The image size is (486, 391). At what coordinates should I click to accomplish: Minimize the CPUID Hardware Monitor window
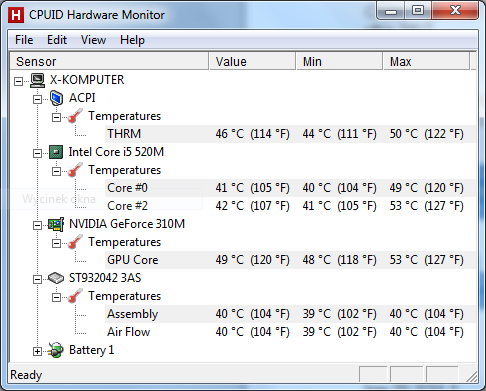(x=391, y=10)
